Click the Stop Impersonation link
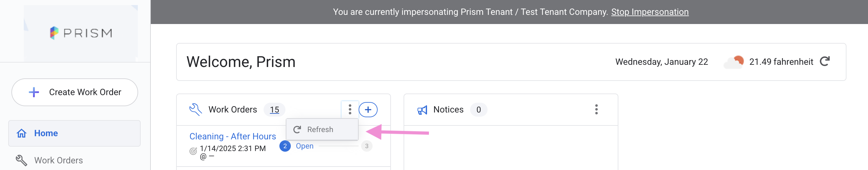The width and height of the screenshot is (868, 170). pos(650,12)
